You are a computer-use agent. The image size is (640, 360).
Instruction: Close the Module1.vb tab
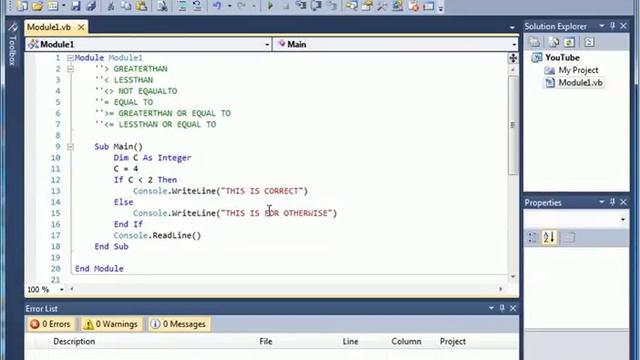pyautogui.click(x=81, y=27)
